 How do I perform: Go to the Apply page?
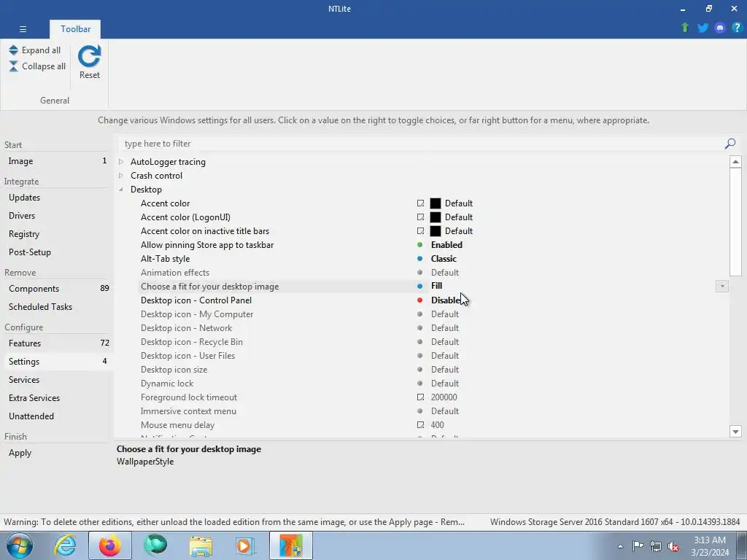(57, 453)
